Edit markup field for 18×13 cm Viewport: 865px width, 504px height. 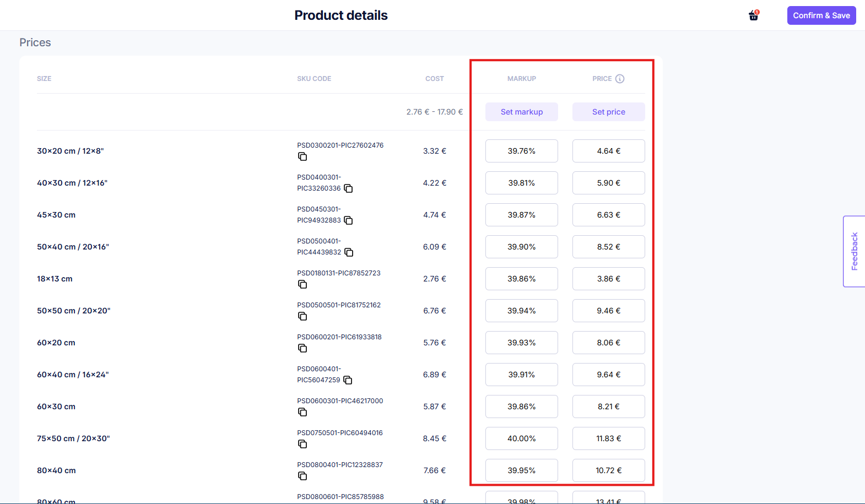coord(522,279)
